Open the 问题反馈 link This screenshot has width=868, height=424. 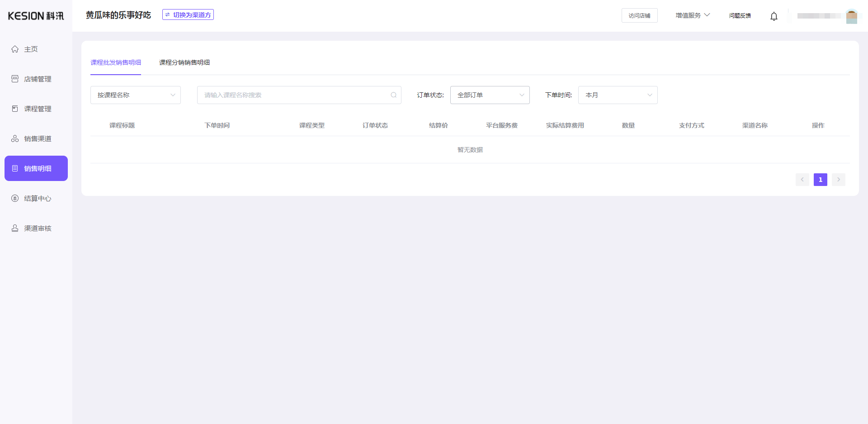coord(740,15)
